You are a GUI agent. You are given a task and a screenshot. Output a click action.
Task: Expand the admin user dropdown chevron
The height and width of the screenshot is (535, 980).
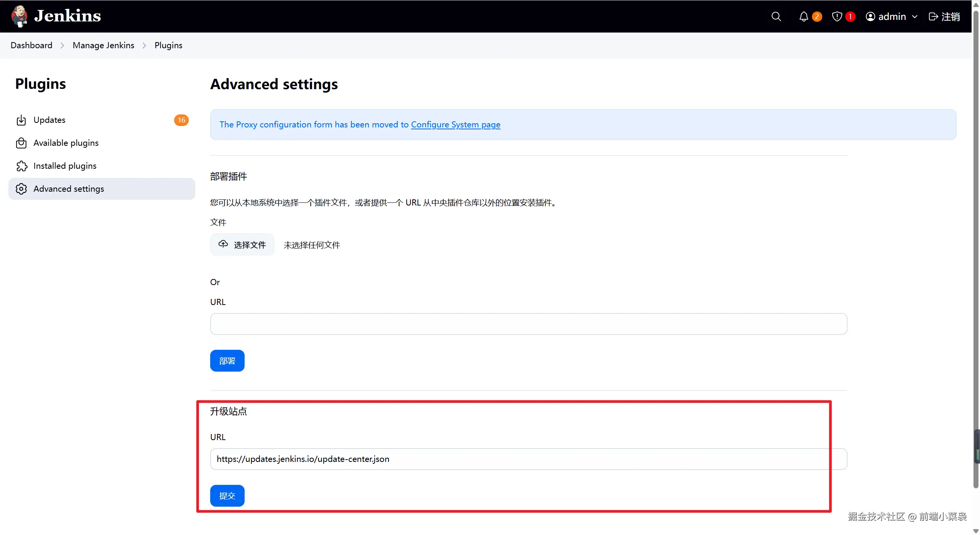pyautogui.click(x=915, y=17)
